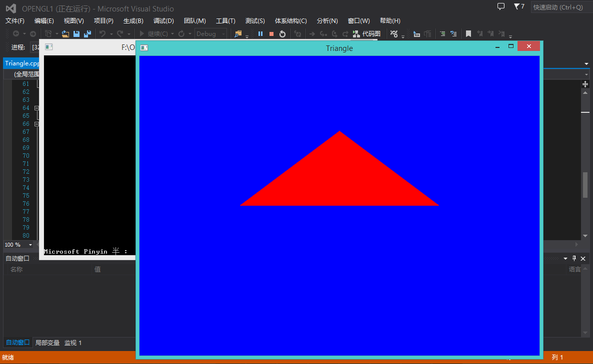Select the Triangle.cpp tab
This screenshot has width=593, height=364.
[21, 63]
